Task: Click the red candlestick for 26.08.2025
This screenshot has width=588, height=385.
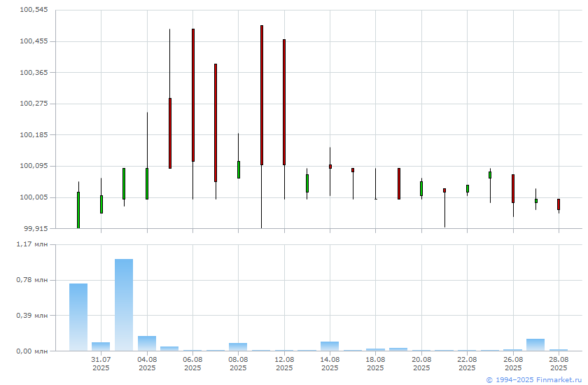Action: 513,188
